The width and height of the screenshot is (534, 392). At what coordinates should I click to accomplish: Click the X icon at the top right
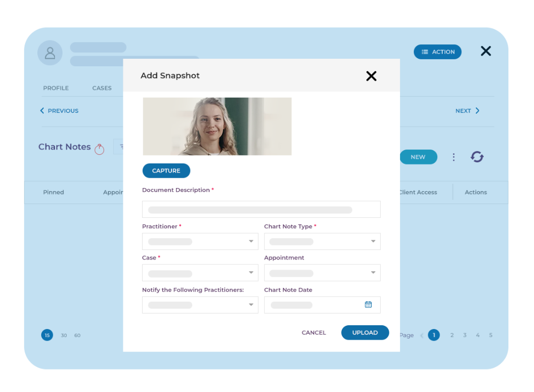coord(485,51)
